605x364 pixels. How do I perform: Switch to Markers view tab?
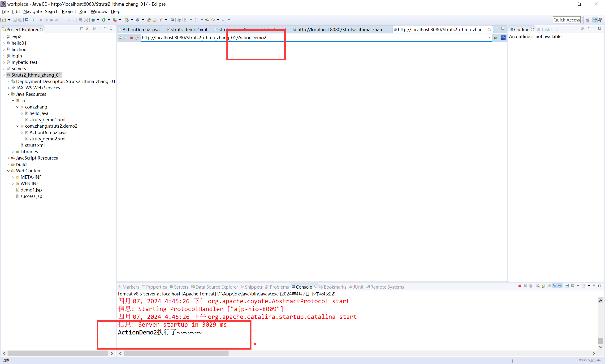click(129, 287)
